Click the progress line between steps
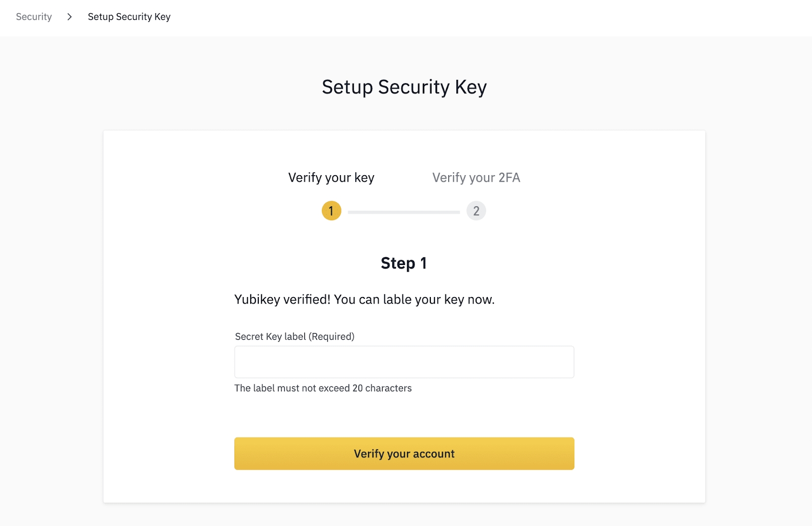Image resolution: width=812 pixels, height=526 pixels. click(403, 212)
